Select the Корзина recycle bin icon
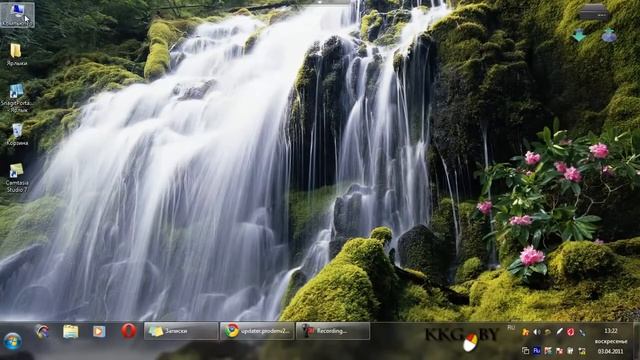This screenshot has height=360, width=640. tap(17, 134)
